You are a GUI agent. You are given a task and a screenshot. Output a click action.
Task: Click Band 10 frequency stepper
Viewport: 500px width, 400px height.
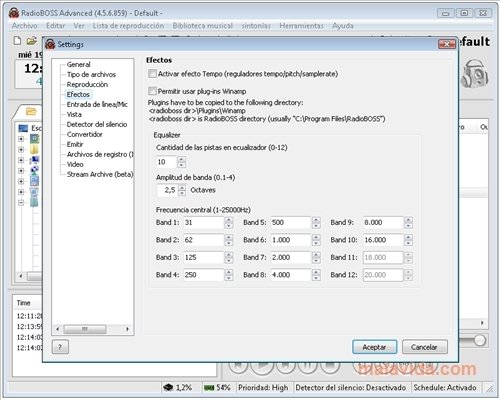click(408, 240)
